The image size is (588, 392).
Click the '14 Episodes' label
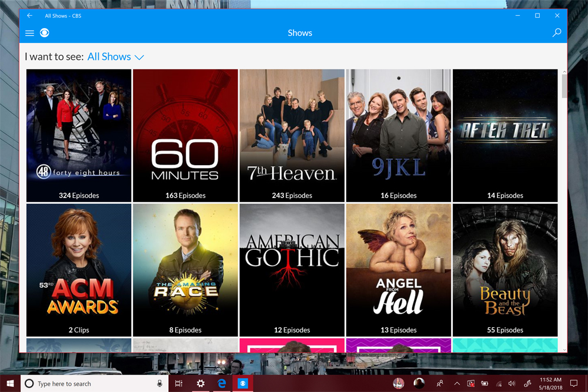coord(505,196)
